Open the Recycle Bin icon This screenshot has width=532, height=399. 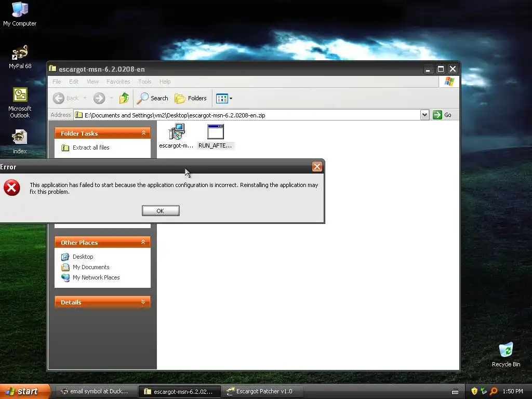pos(506,354)
